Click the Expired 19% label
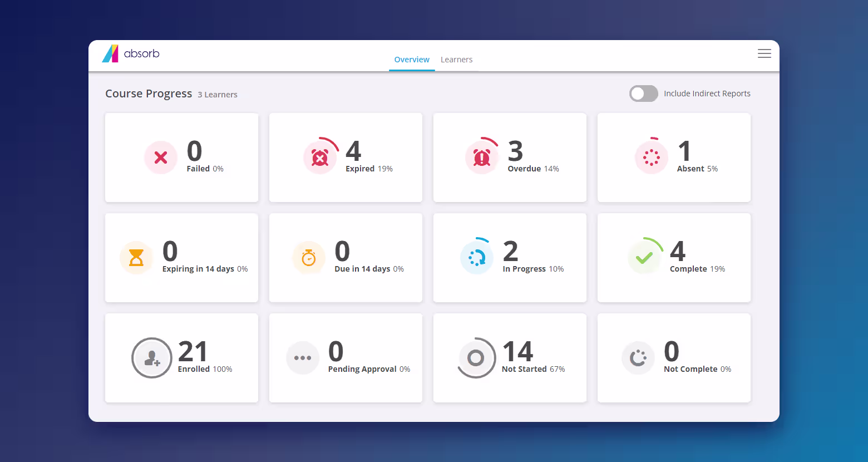 pyautogui.click(x=369, y=169)
